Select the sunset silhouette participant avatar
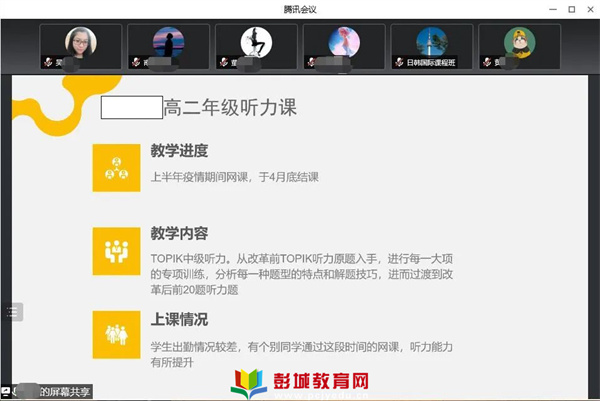 168,42
